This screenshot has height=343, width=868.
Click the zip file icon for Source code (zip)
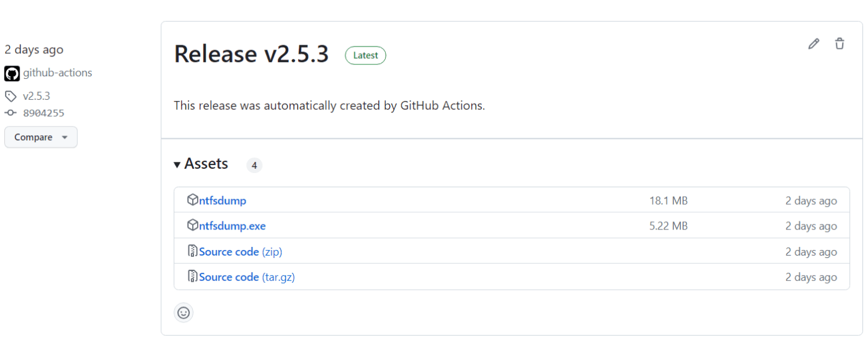[193, 251]
